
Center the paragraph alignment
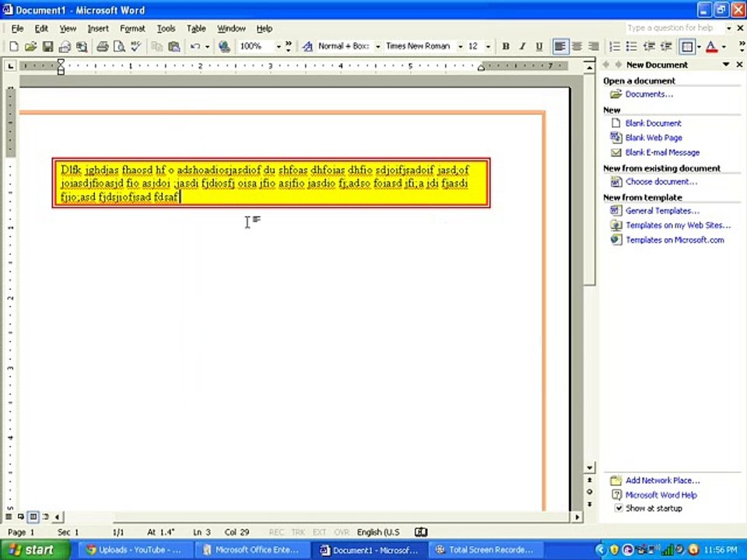[577, 46]
